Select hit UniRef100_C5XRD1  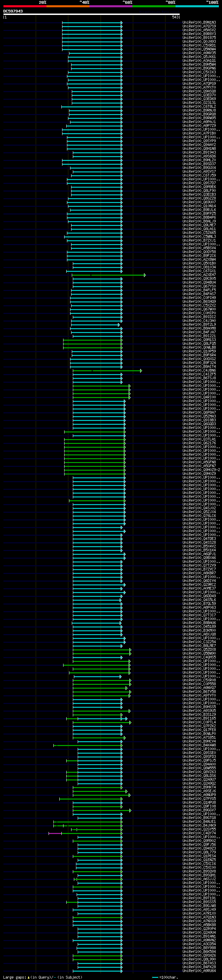pos(199,45)
